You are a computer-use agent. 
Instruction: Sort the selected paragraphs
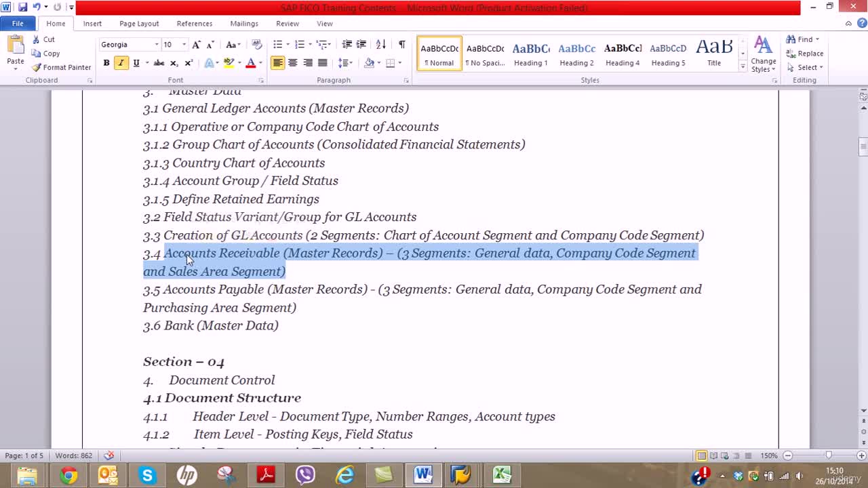pyautogui.click(x=380, y=45)
